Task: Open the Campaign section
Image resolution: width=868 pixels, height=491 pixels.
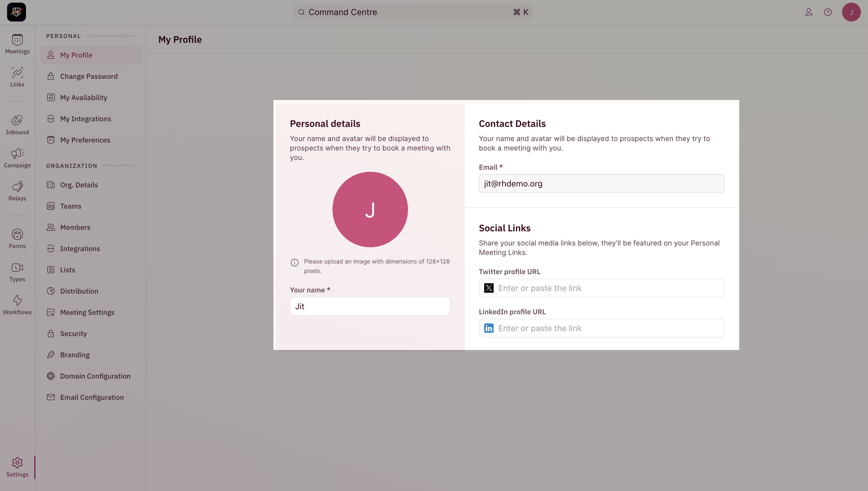Action: pos(17,158)
